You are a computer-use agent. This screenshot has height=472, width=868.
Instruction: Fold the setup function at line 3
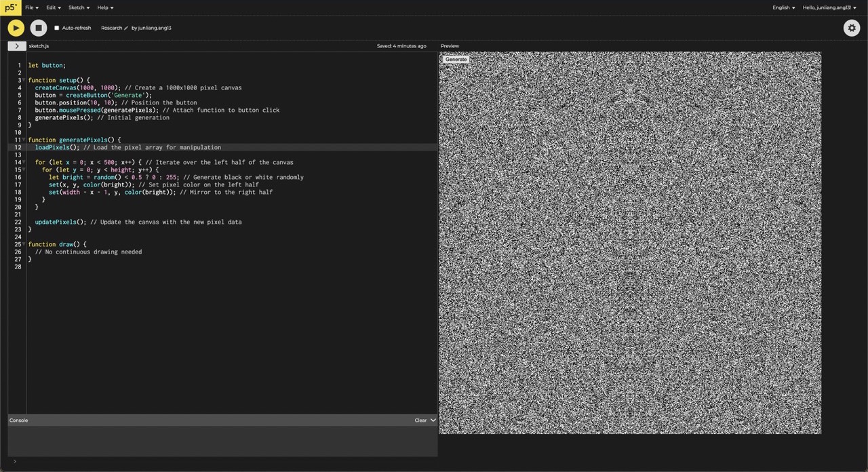[24, 80]
